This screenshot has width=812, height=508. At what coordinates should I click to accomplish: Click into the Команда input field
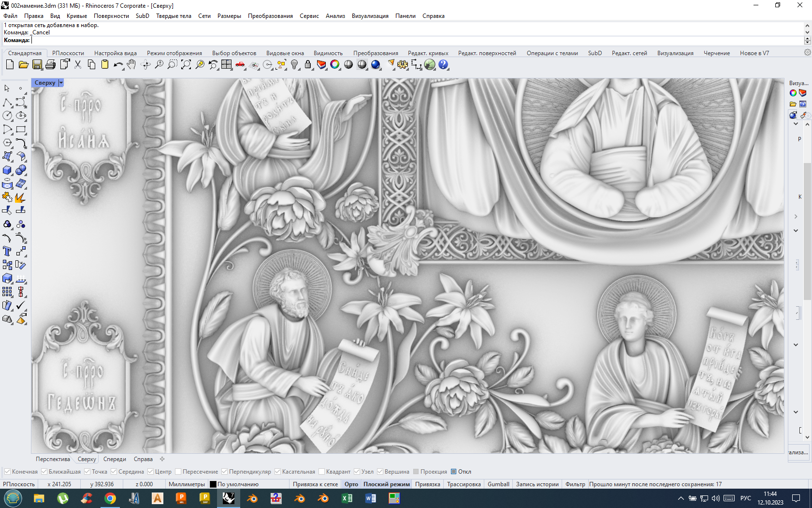(x=417, y=40)
